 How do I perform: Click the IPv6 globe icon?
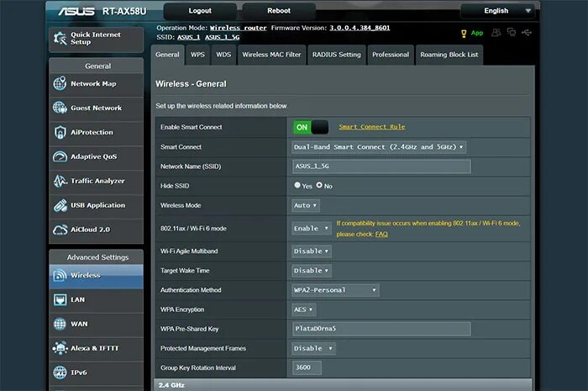click(60, 373)
